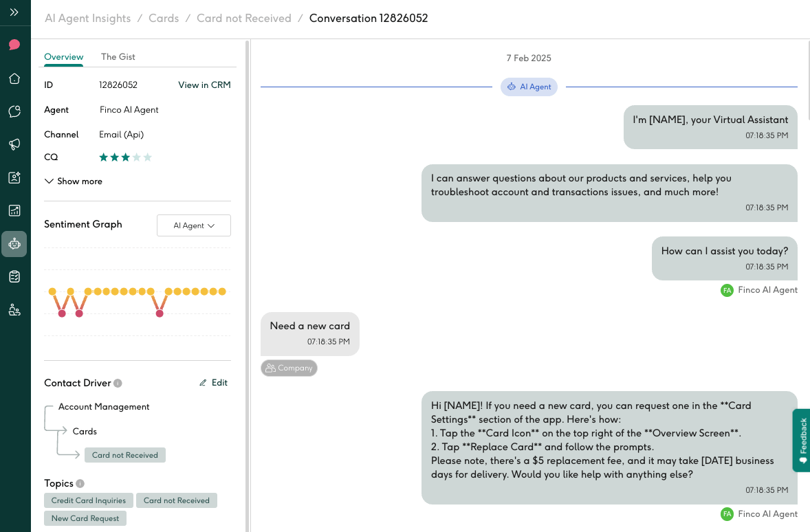Select the Card not Received topic chip

click(x=177, y=500)
